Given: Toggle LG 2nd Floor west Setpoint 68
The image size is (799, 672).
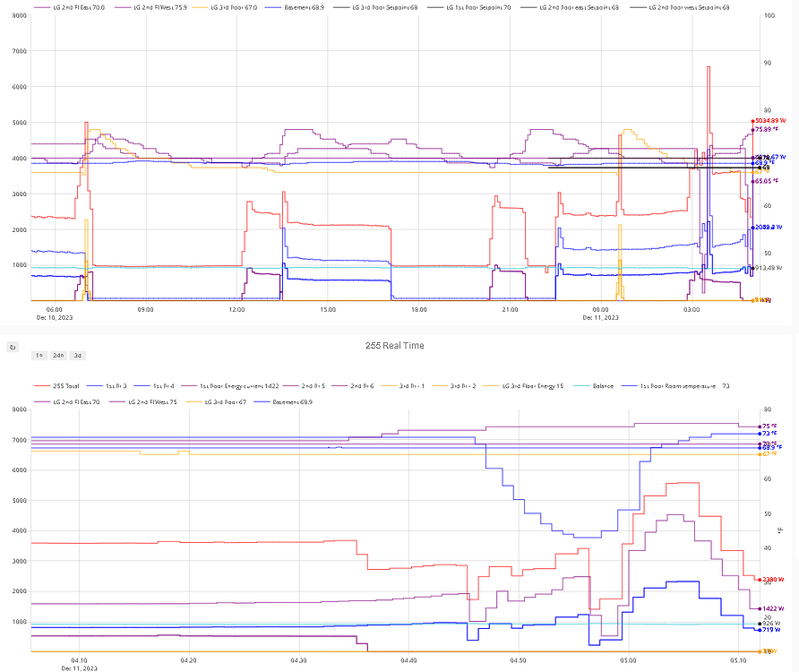Looking at the screenshot, I should tap(680, 8).
